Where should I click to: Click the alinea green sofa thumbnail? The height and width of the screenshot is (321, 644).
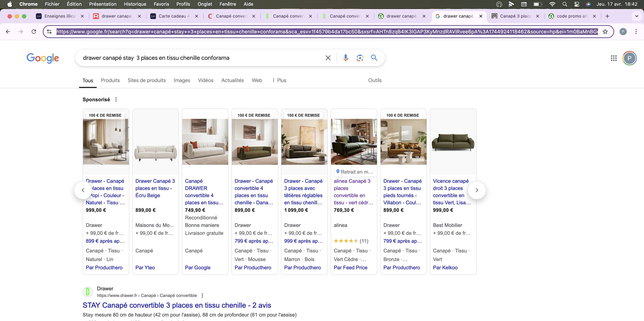click(x=354, y=142)
